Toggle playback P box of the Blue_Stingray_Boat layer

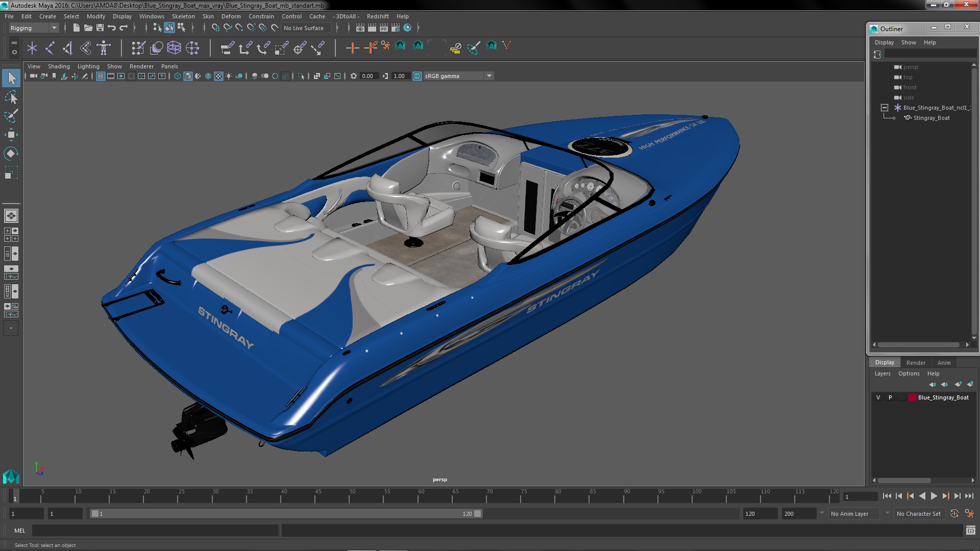pyautogui.click(x=890, y=397)
